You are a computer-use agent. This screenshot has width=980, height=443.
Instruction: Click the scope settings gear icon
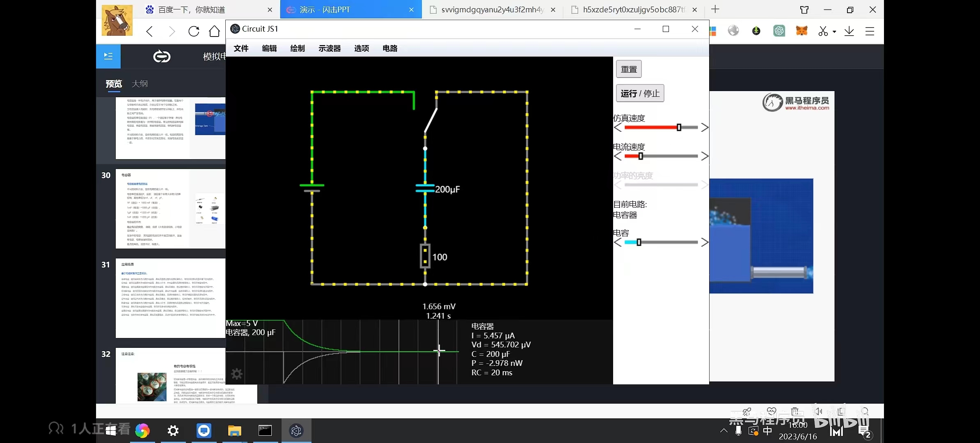coord(237,374)
